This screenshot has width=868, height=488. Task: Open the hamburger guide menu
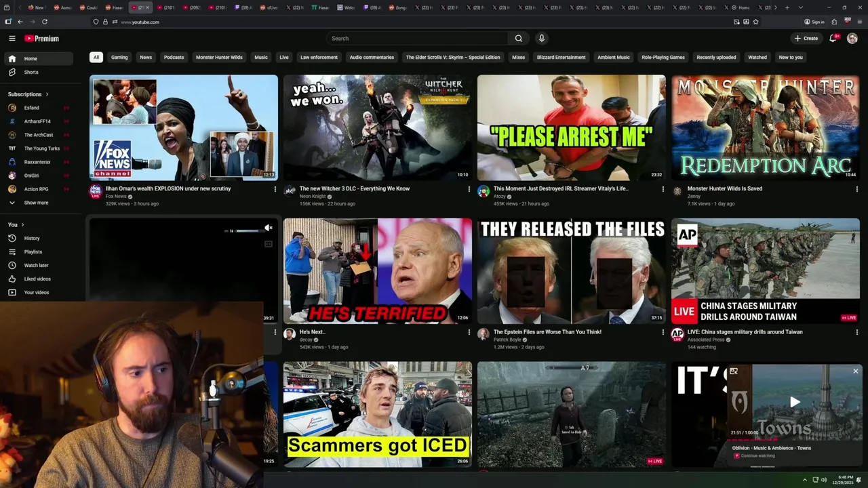coord(12,39)
